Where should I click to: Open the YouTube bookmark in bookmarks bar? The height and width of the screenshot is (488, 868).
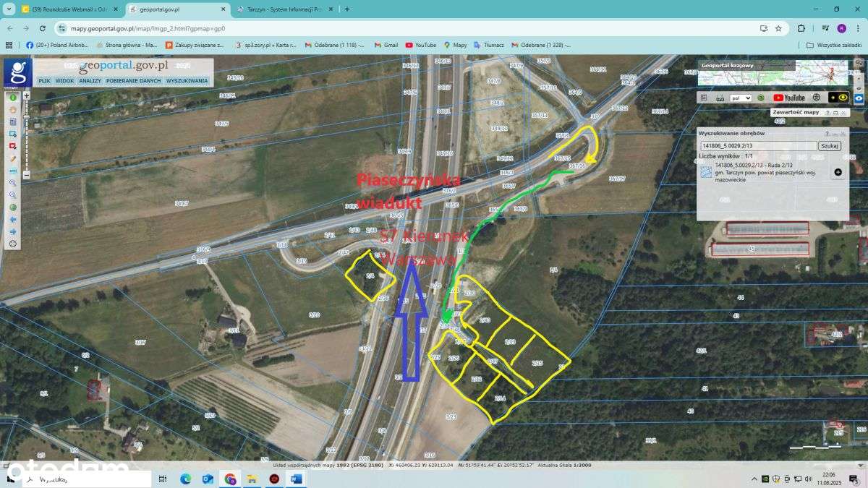[x=421, y=45]
